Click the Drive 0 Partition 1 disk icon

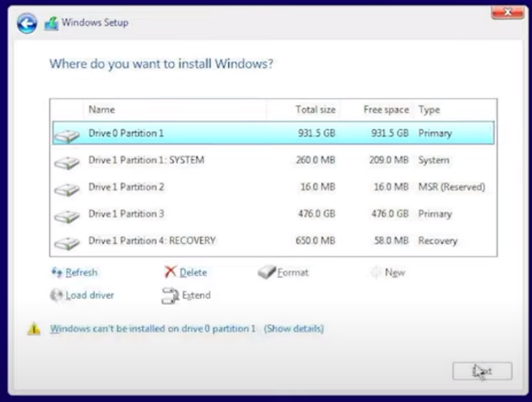(x=67, y=136)
